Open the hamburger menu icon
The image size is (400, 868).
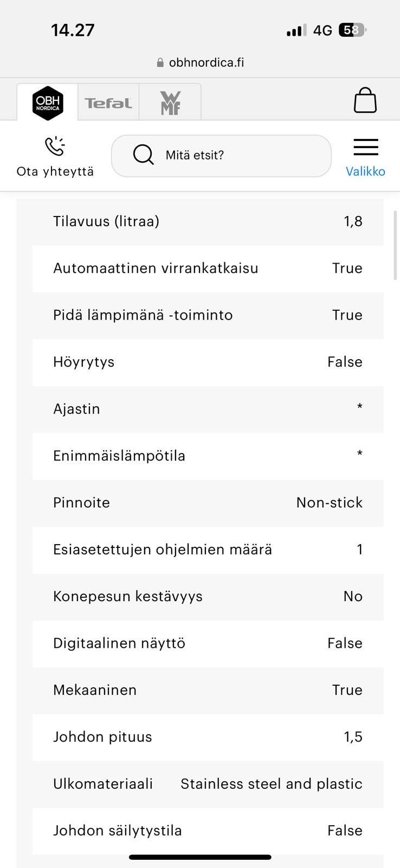[365, 147]
